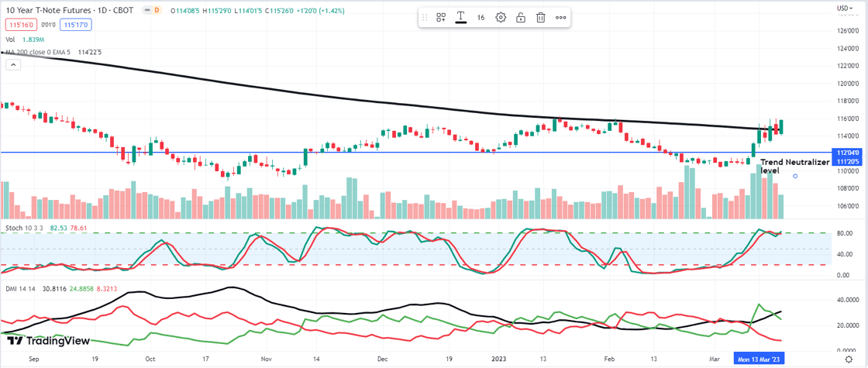Click the Oct label on the time axis

[x=151, y=359]
